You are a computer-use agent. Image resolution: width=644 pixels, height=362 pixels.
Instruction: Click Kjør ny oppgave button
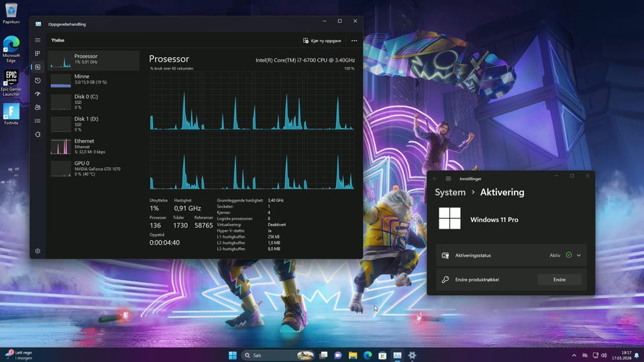[323, 41]
